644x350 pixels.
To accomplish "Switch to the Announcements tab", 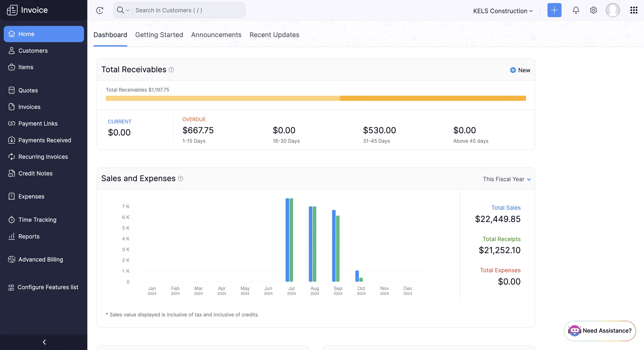I will coord(216,35).
